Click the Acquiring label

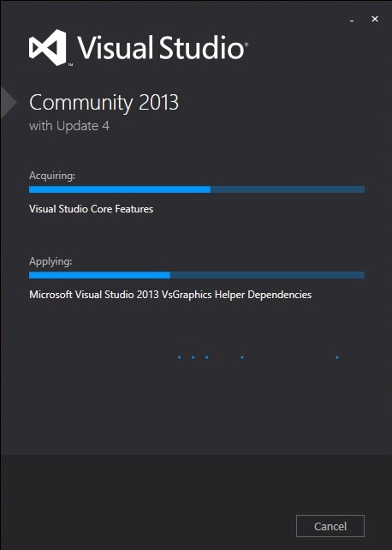tap(52, 175)
